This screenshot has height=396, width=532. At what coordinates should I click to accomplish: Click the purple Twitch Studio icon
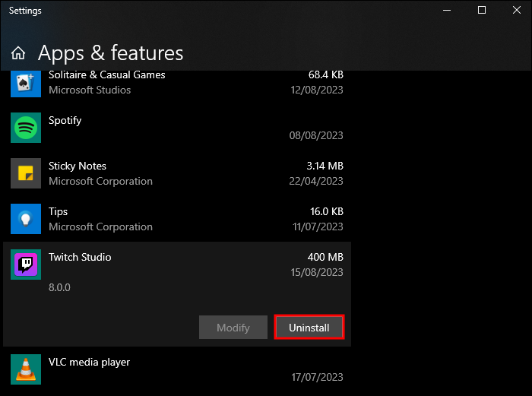click(x=25, y=265)
